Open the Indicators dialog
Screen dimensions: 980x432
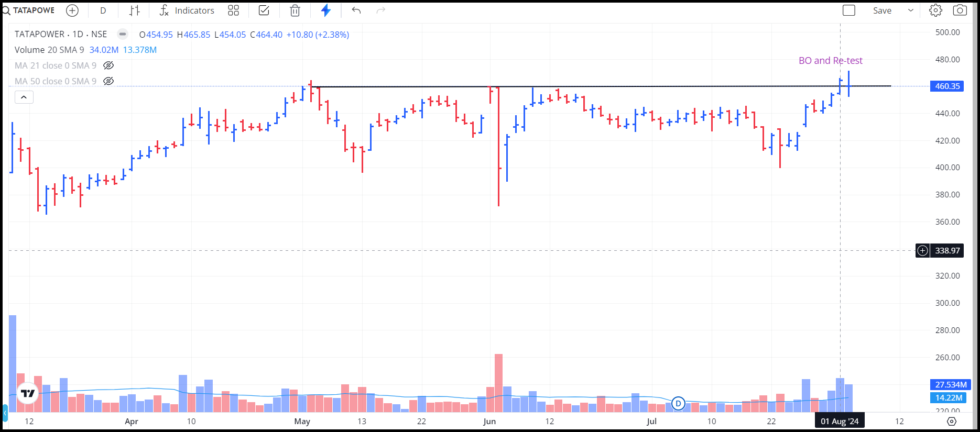[x=187, y=10]
